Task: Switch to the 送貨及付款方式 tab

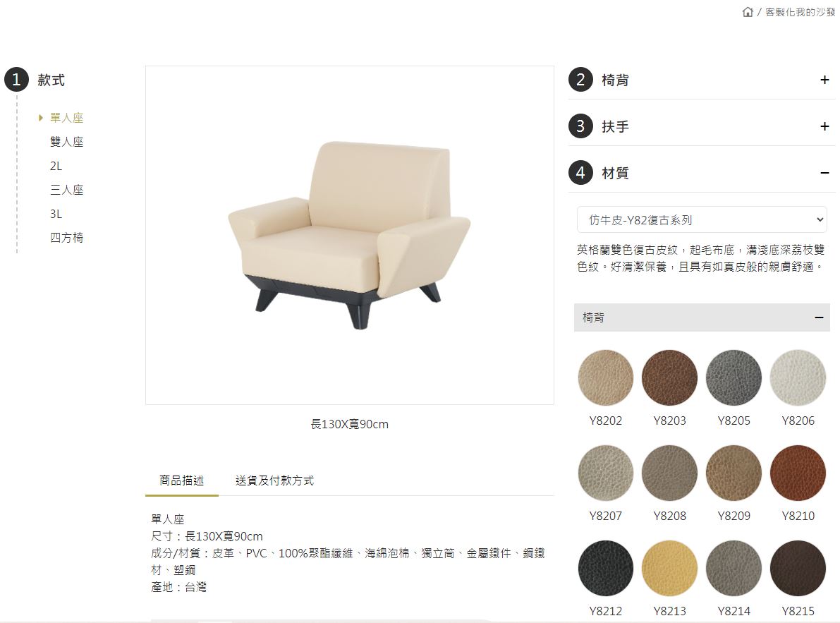Action: (x=274, y=480)
